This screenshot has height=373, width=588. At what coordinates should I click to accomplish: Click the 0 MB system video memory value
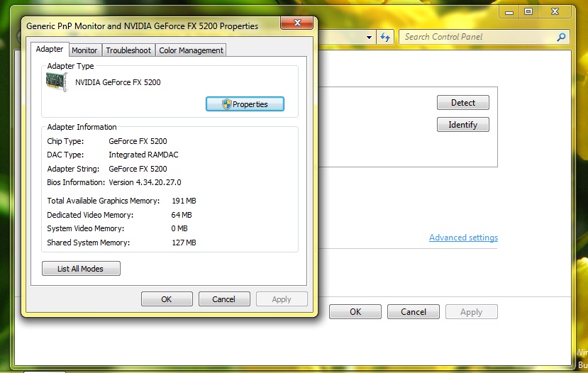179,228
